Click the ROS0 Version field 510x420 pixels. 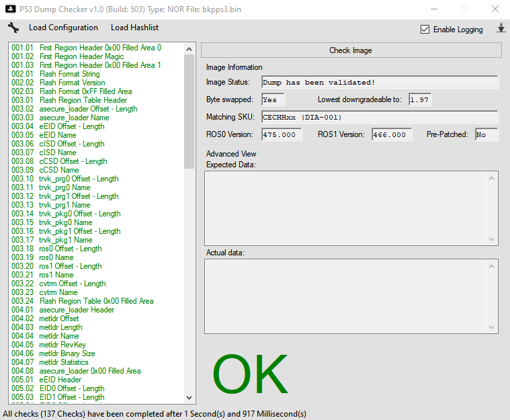(282, 134)
